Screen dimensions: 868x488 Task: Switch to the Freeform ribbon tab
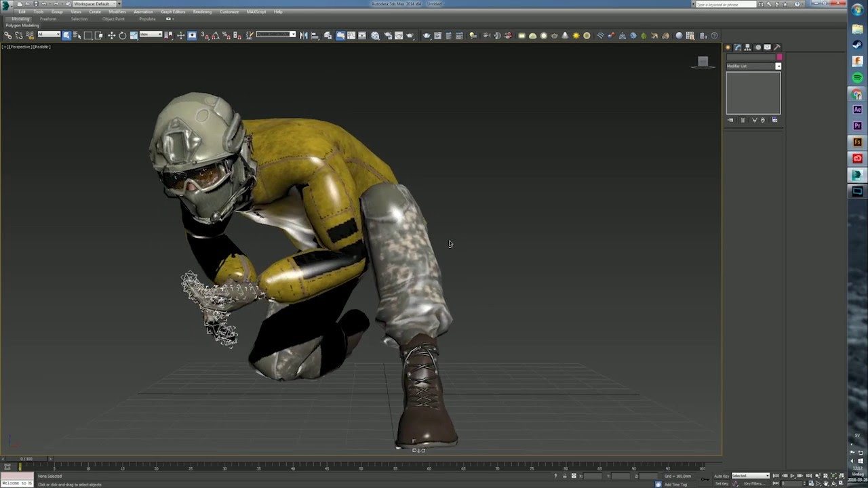pyautogui.click(x=48, y=19)
